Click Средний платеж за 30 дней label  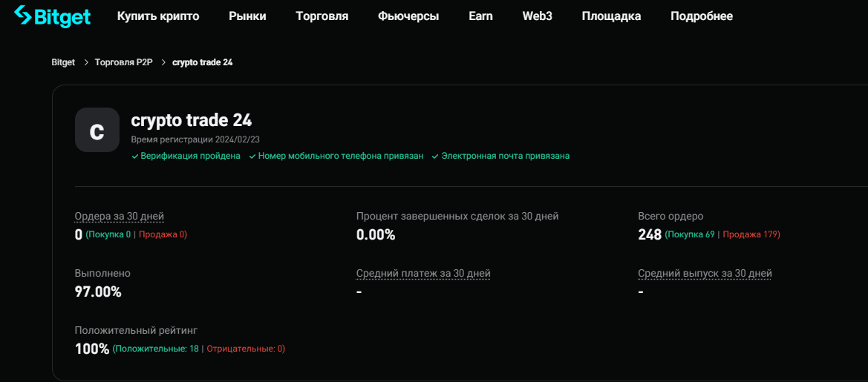click(423, 273)
